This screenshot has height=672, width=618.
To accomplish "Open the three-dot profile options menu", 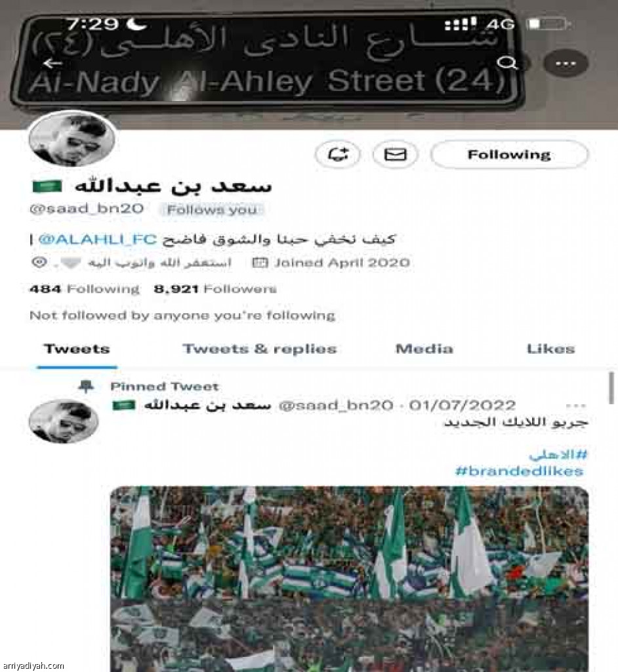I will click(566, 64).
